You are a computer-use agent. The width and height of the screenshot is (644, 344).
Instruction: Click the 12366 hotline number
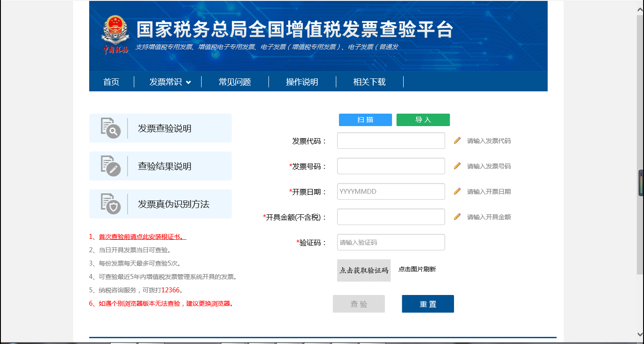point(170,290)
